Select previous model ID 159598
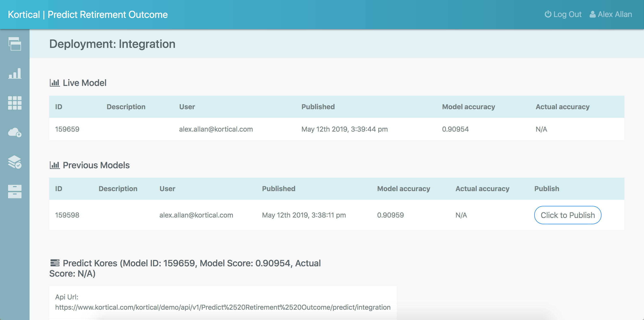Viewport: 644px width, 320px height. (67, 215)
